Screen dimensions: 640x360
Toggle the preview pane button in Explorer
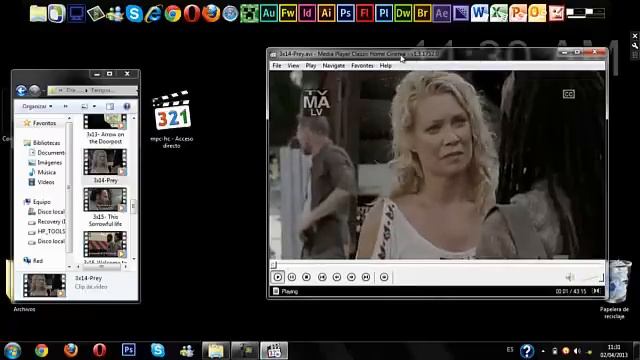(110, 106)
